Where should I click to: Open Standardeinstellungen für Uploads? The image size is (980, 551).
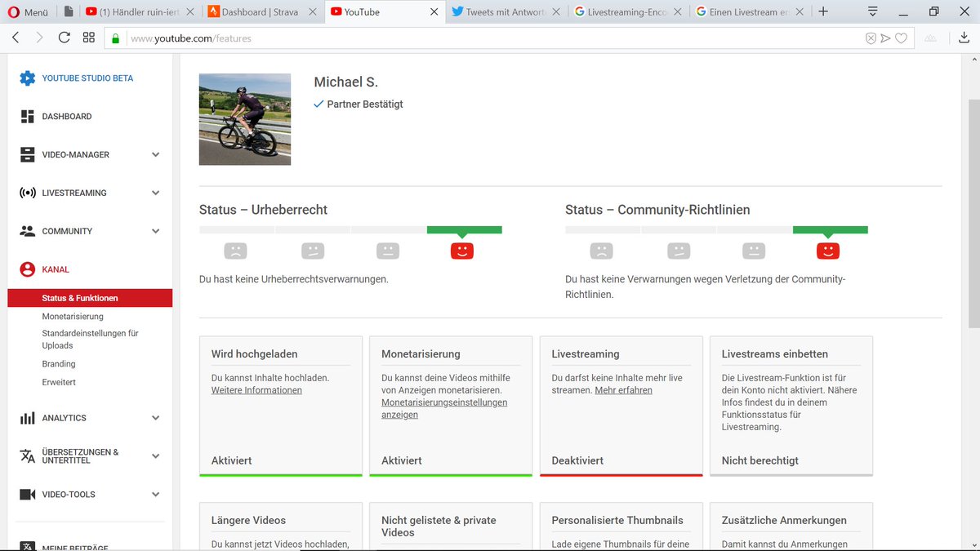[91, 340]
